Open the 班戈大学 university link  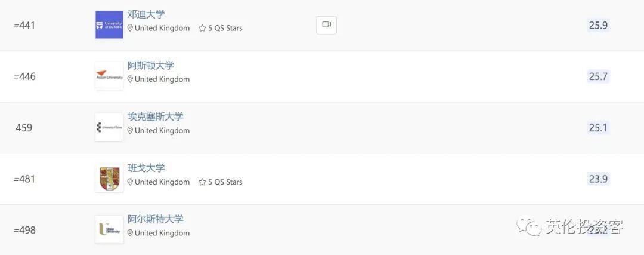[x=146, y=168]
